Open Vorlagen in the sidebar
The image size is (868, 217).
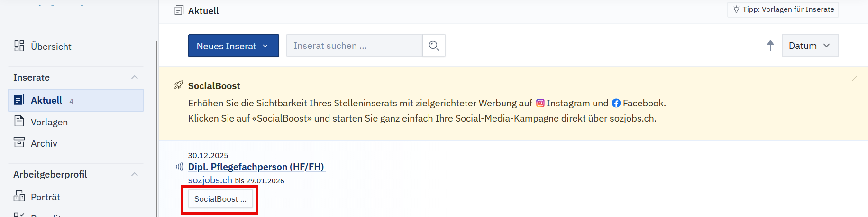pos(49,122)
